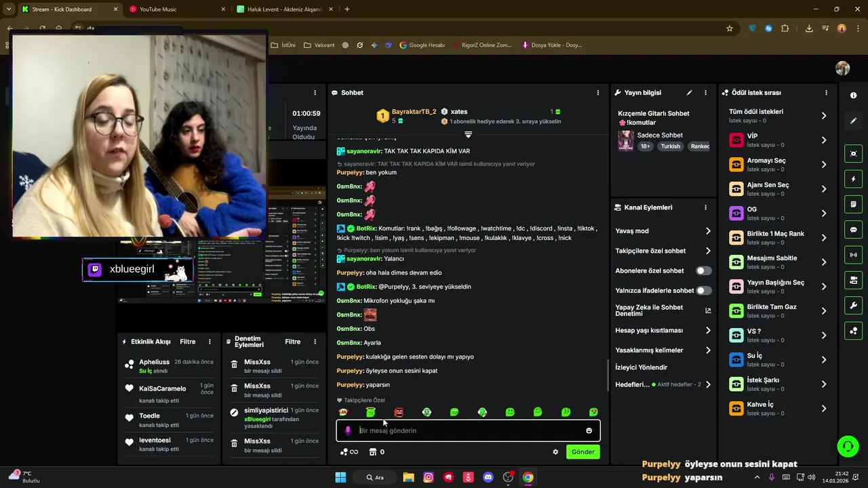The height and width of the screenshot is (488, 868).
Task: Open the chat bubble sidebar icon
Action: [x=853, y=230]
